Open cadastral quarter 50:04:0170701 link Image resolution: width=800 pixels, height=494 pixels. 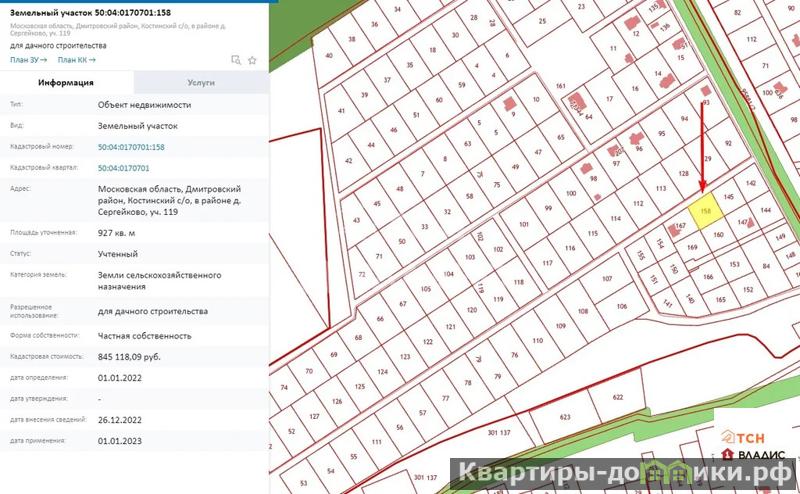123,168
